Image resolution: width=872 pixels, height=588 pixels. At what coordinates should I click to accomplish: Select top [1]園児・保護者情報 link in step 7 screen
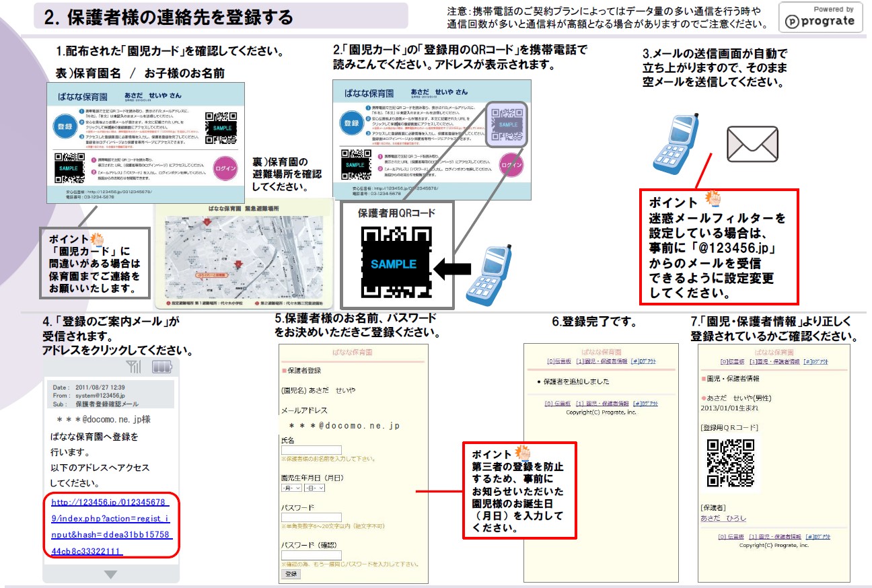(774, 361)
